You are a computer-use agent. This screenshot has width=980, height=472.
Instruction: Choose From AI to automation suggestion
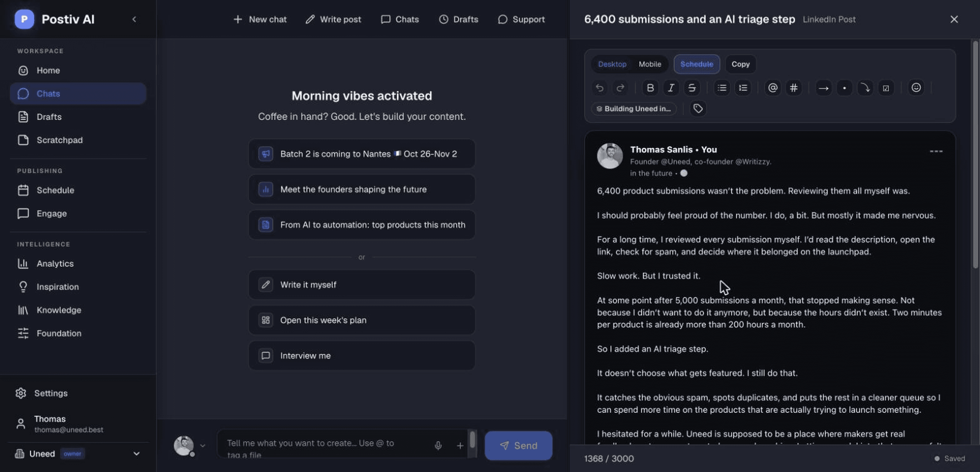click(x=362, y=224)
